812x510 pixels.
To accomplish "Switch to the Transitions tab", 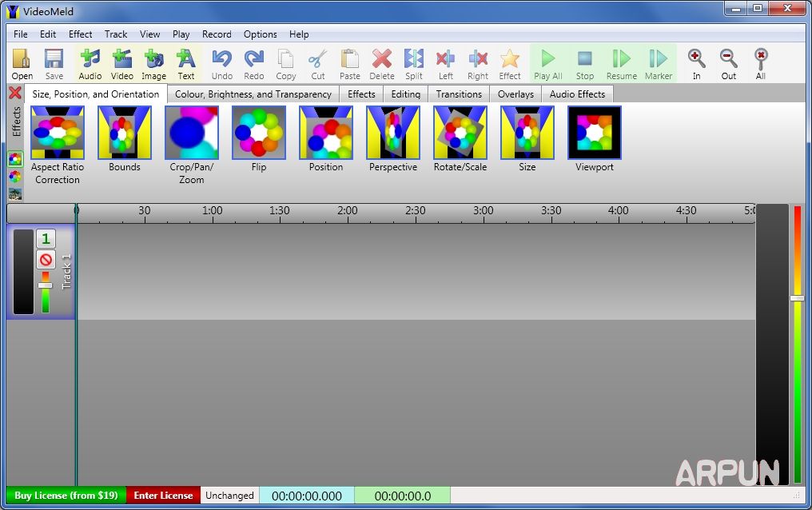I will [459, 94].
